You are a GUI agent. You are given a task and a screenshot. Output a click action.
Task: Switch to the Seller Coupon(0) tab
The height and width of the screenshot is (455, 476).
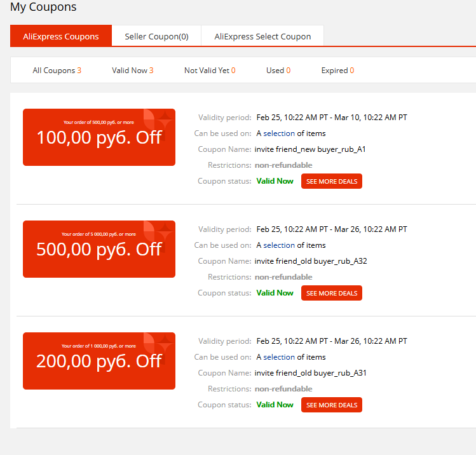[156, 36]
